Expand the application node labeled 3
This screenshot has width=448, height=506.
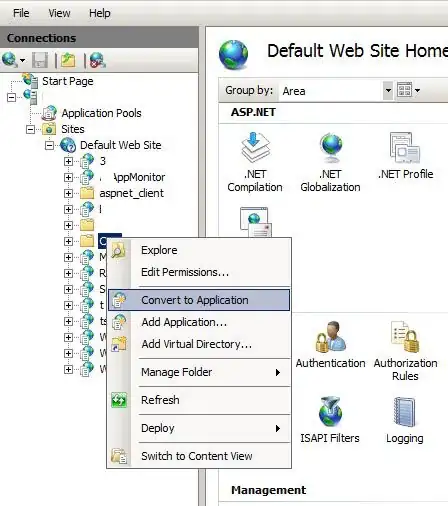(68, 161)
